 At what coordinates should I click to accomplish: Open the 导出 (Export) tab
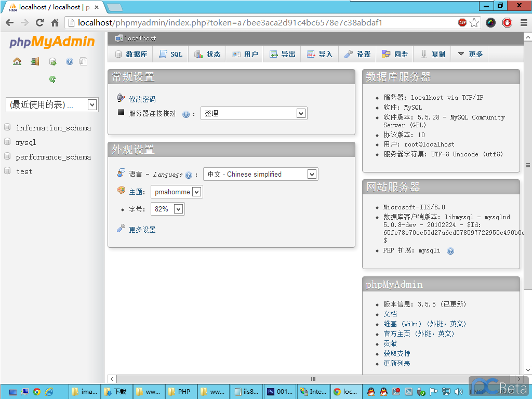pos(283,54)
